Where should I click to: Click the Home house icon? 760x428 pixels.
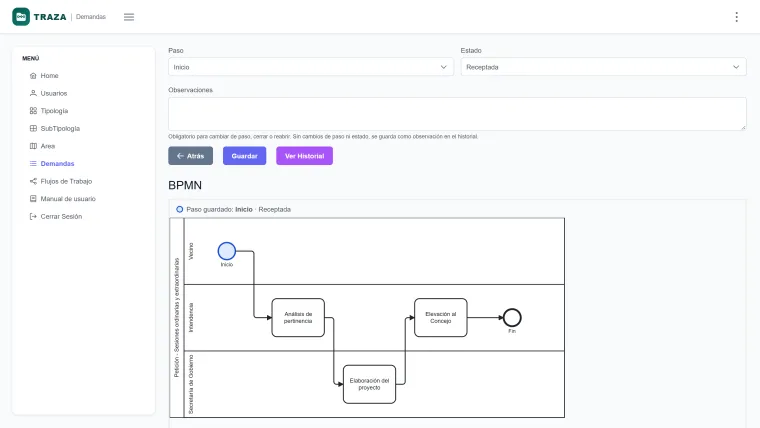point(33,76)
